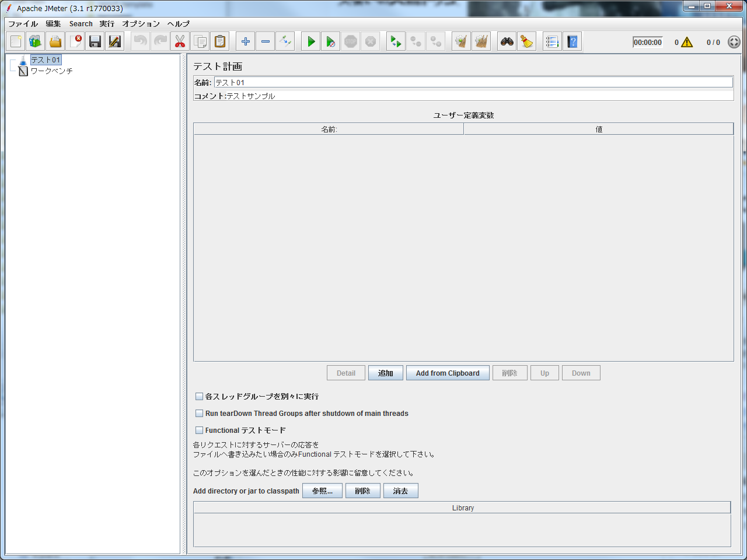
Task: Click the Remote shutdown all icon
Action: pos(436,41)
